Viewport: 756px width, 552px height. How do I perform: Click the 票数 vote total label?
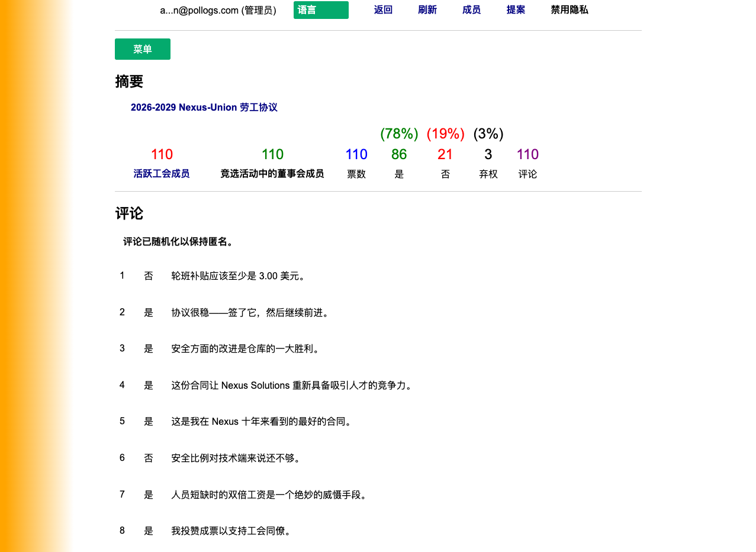point(356,173)
